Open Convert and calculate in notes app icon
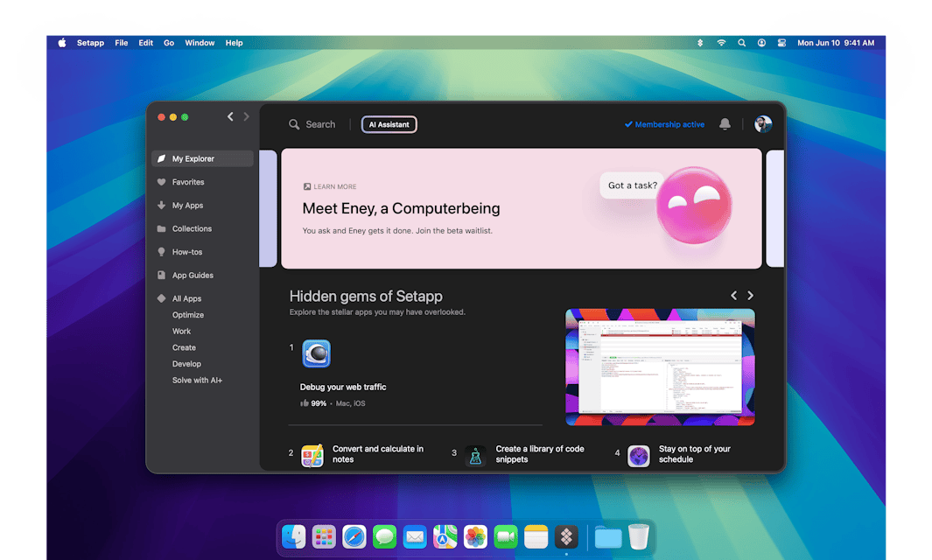This screenshot has height=560, width=932. click(x=312, y=456)
